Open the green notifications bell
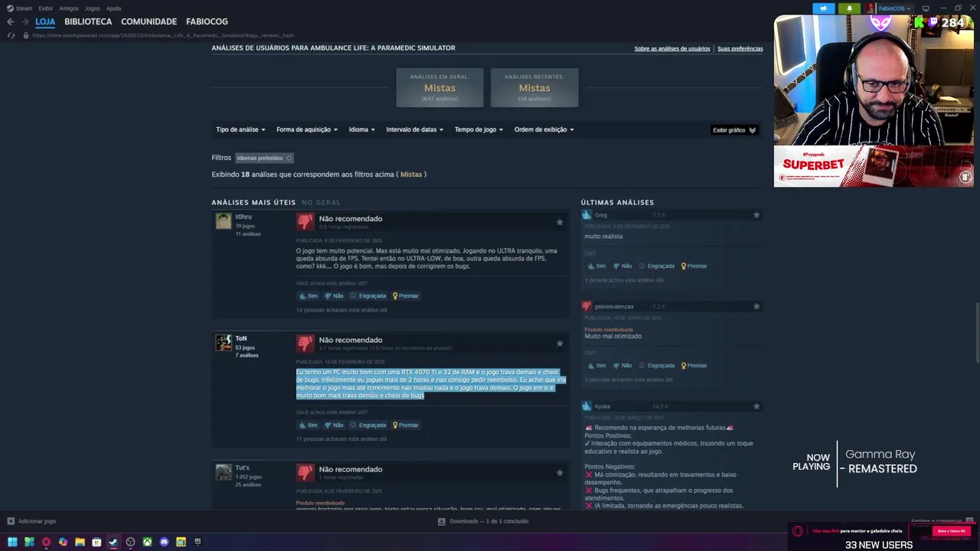Screen dimensions: 980x551 coord(849,8)
